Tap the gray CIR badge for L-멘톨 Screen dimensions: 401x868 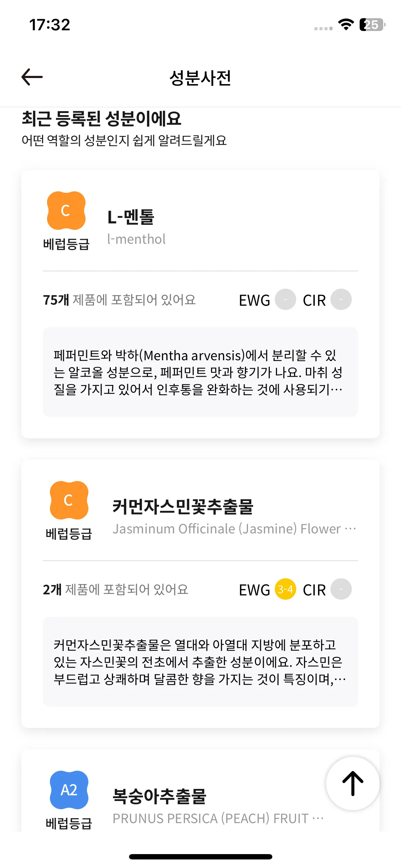tap(341, 299)
